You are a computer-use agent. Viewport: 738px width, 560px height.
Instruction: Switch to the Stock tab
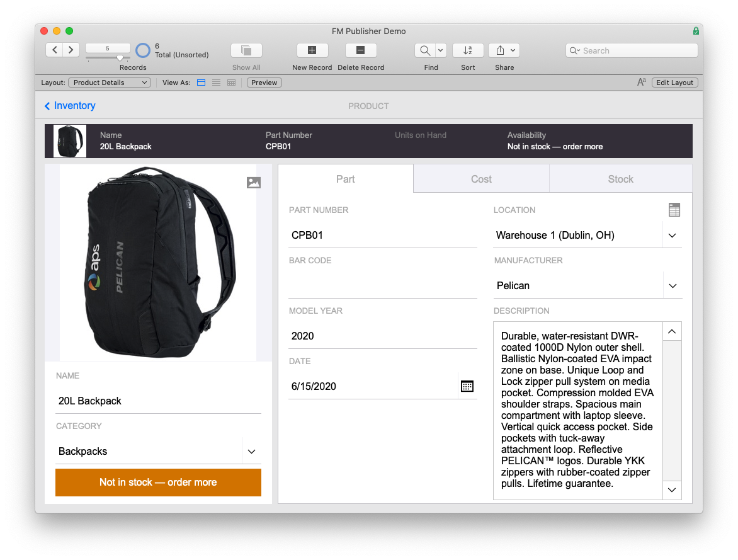tap(620, 179)
